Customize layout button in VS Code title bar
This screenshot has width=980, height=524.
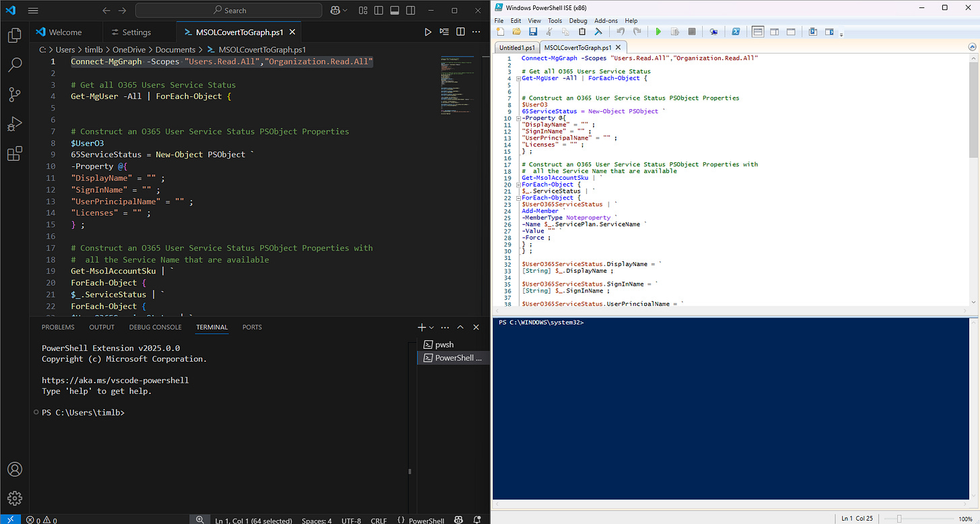click(x=363, y=11)
